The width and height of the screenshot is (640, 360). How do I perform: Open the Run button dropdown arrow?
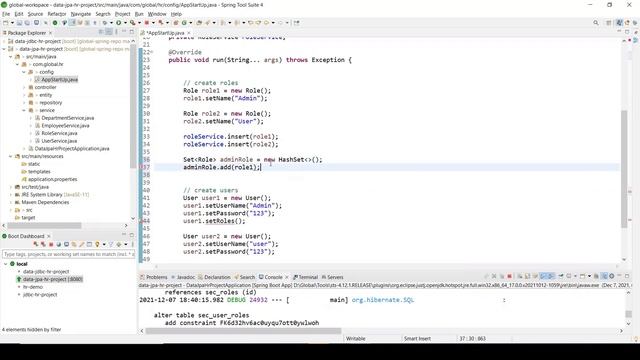[x=124, y=23]
